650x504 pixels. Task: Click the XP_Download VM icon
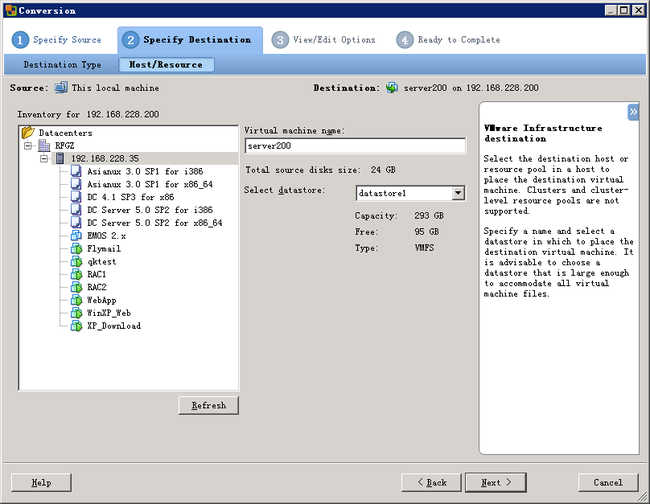coord(76,326)
